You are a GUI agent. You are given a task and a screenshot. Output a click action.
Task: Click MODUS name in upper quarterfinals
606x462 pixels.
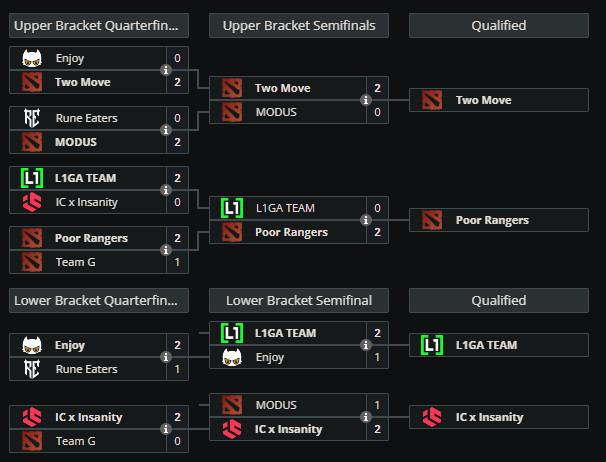[x=76, y=142]
